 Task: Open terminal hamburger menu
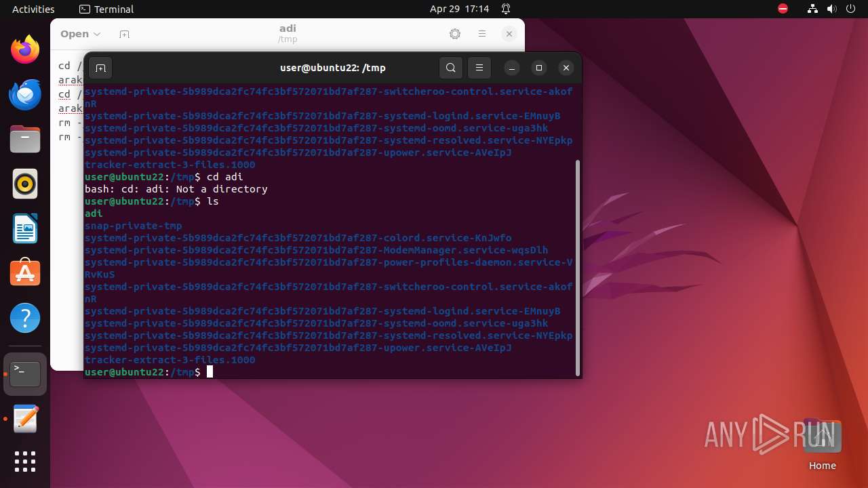point(479,68)
